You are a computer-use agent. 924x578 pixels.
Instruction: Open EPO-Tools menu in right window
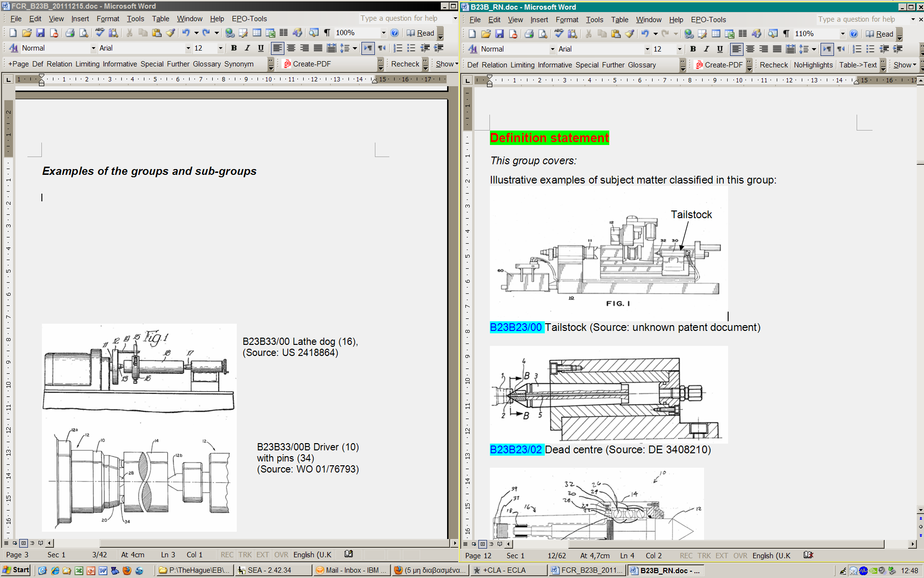tap(708, 20)
